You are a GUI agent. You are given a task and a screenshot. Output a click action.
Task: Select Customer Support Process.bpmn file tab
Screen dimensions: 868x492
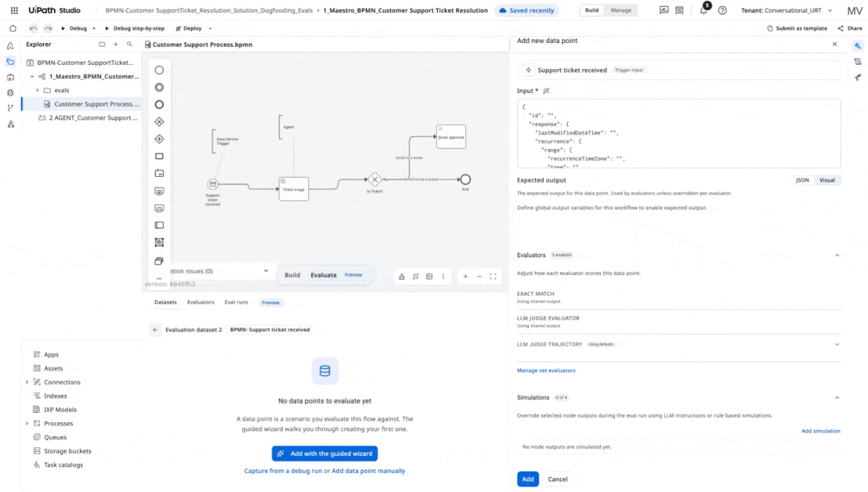point(199,44)
